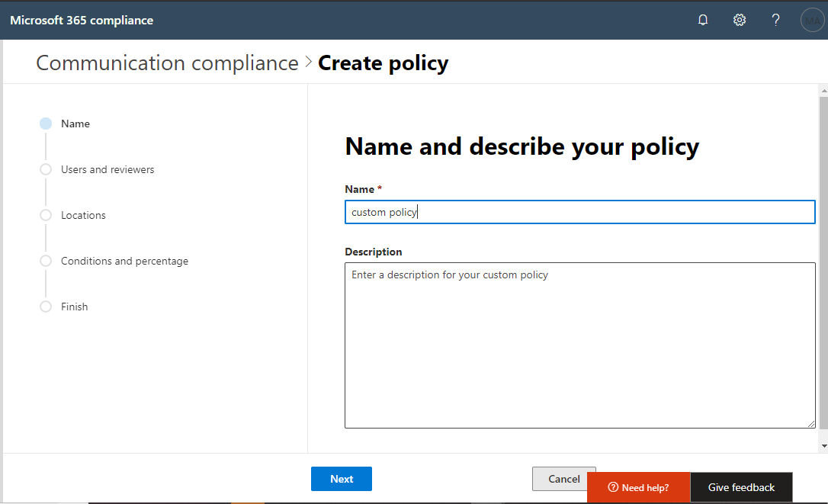Click the Communication compliance breadcrumb link
Image resolution: width=828 pixels, height=504 pixels.
(167, 63)
